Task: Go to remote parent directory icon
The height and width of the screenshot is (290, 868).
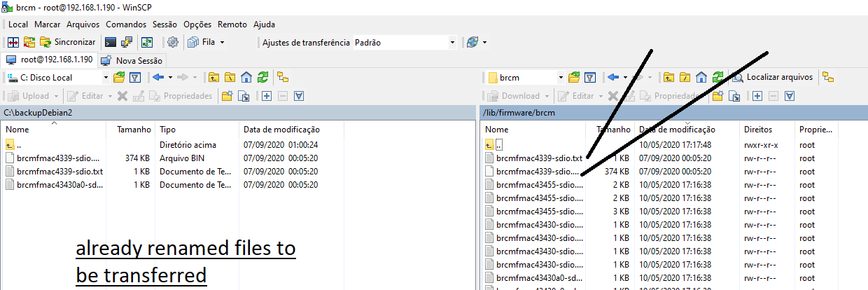Action: tap(669, 77)
